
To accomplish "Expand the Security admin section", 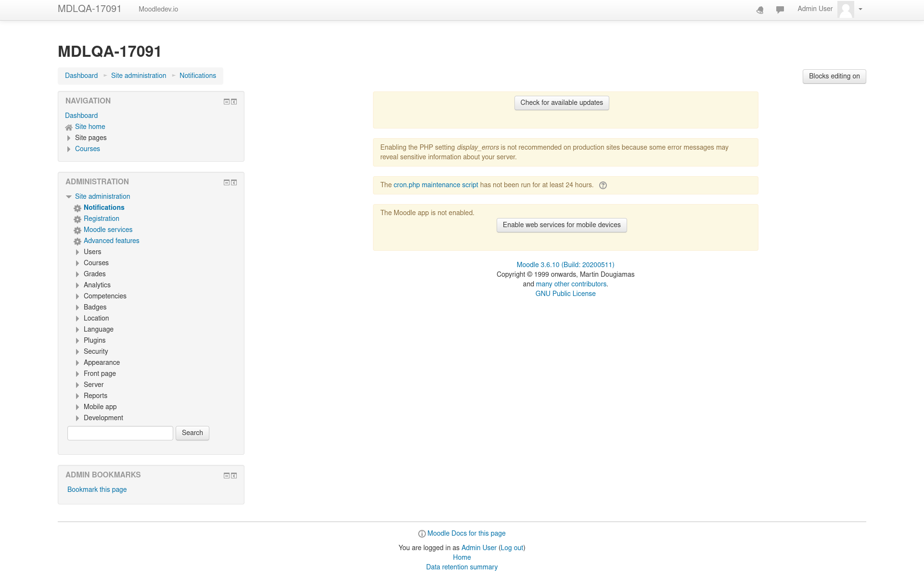I will [x=77, y=352].
